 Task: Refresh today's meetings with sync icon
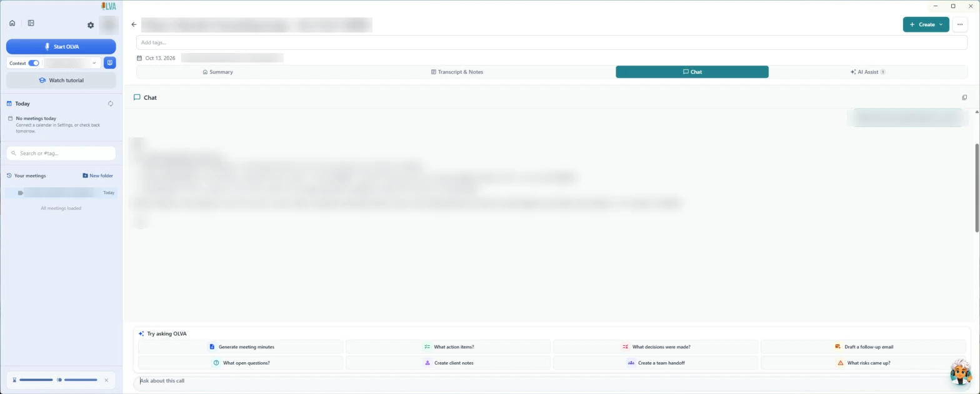pos(111,104)
